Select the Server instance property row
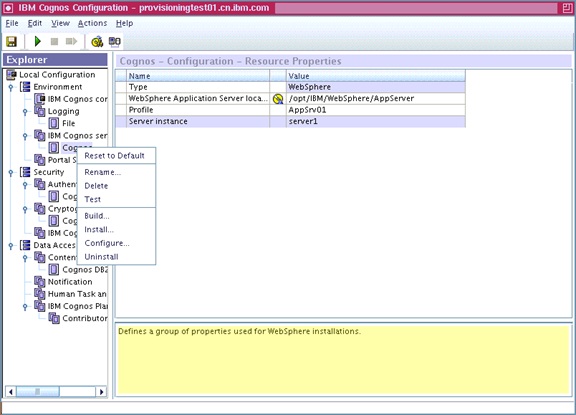This screenshot has width=576, height=415. (x=290, y=121)
